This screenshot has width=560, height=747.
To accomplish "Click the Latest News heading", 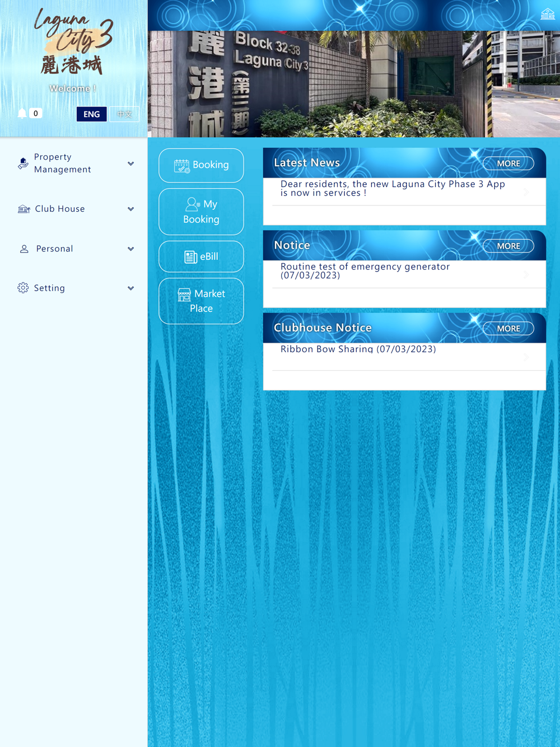I will [307, 163].
